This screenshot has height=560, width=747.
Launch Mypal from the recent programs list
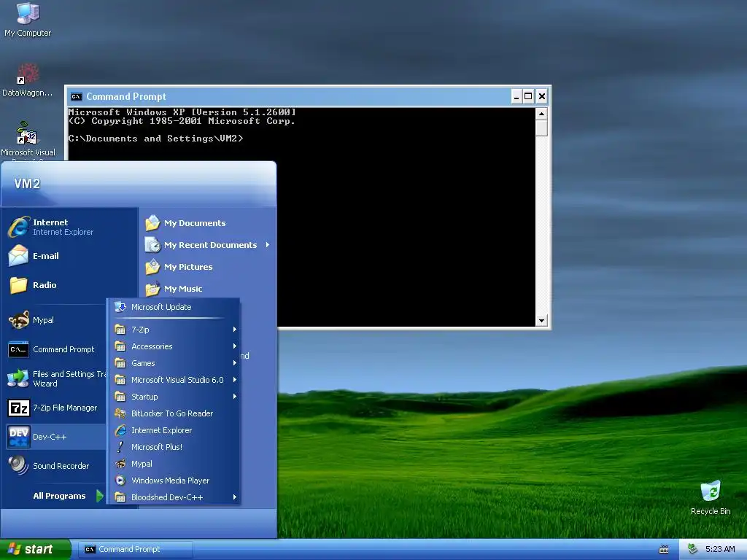(56, 320)
